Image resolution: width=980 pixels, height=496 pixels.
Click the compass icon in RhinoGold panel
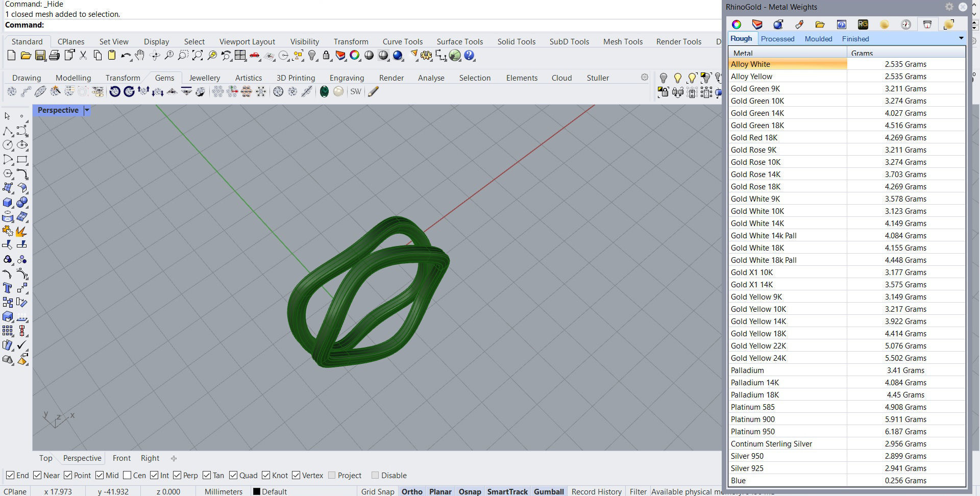906,24
